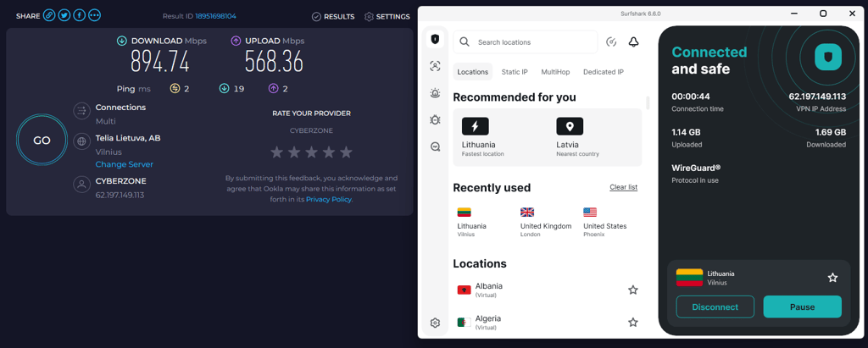Viewport: 868px width, 348px height.
Task: Open Result ID 18951698104 link
Action: 215,17
